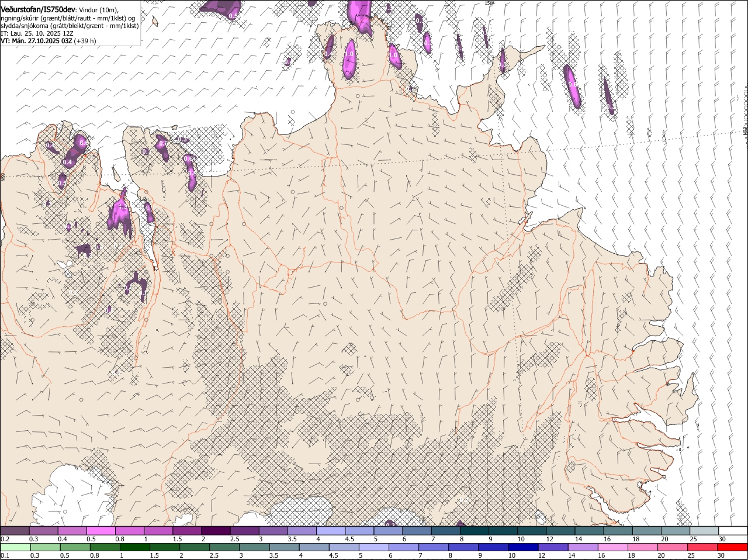Select the light periwinkle 4–4.5 snow scale swatch
Screen dimensions: 748x560
(x=330, y=530)
